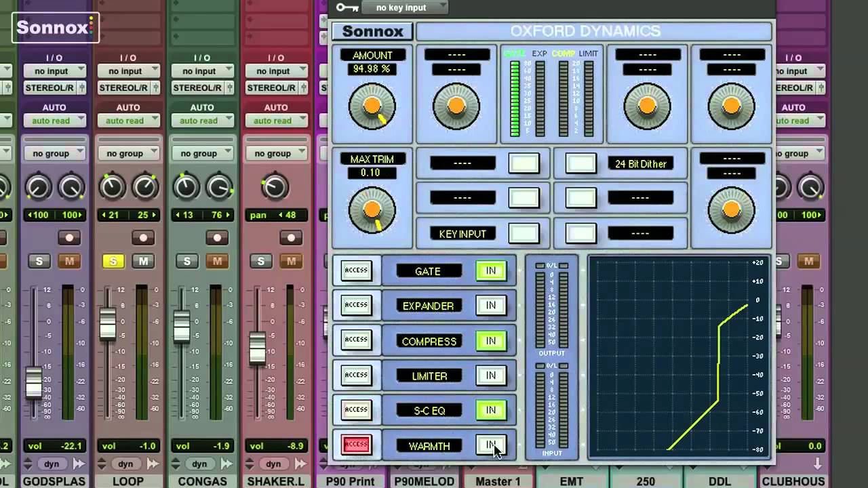The height and width of the screenshot is (488, 868).
Task: Click the AMOUNT knob in Oxford Dynamics
Action: tap(372, 106)
